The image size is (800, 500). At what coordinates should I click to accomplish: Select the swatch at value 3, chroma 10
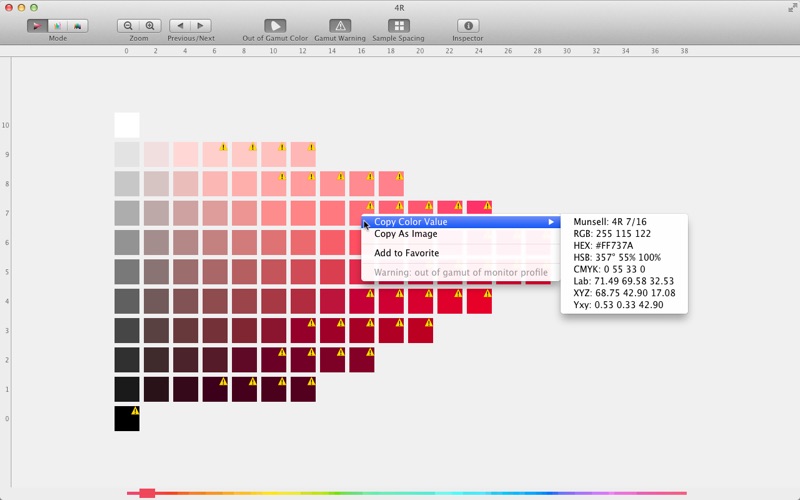274,331
